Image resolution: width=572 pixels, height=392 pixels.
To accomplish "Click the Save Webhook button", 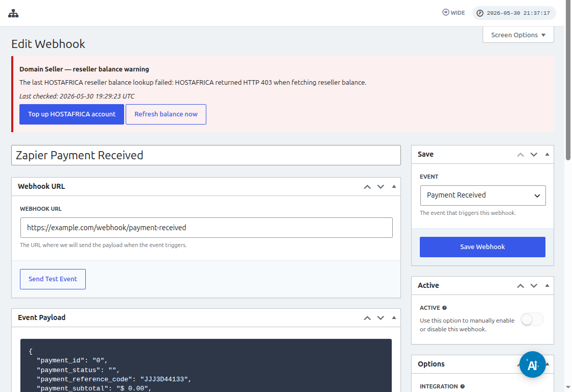I will 483,247.
